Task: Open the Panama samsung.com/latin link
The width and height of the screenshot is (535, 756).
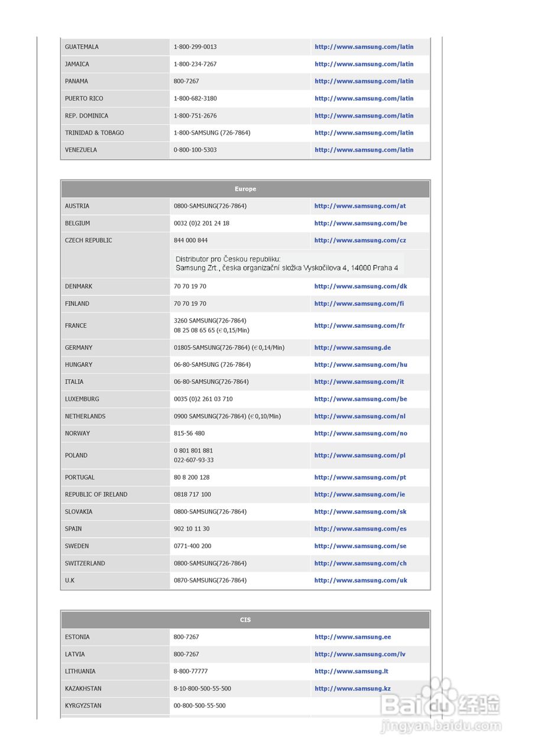Action: click(364, 81)
